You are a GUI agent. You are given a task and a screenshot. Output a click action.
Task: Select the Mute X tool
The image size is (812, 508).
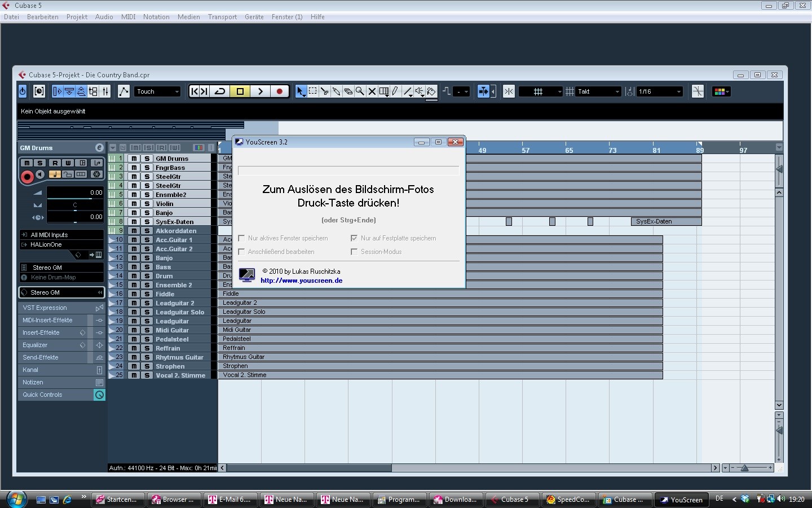click(372, 91)
